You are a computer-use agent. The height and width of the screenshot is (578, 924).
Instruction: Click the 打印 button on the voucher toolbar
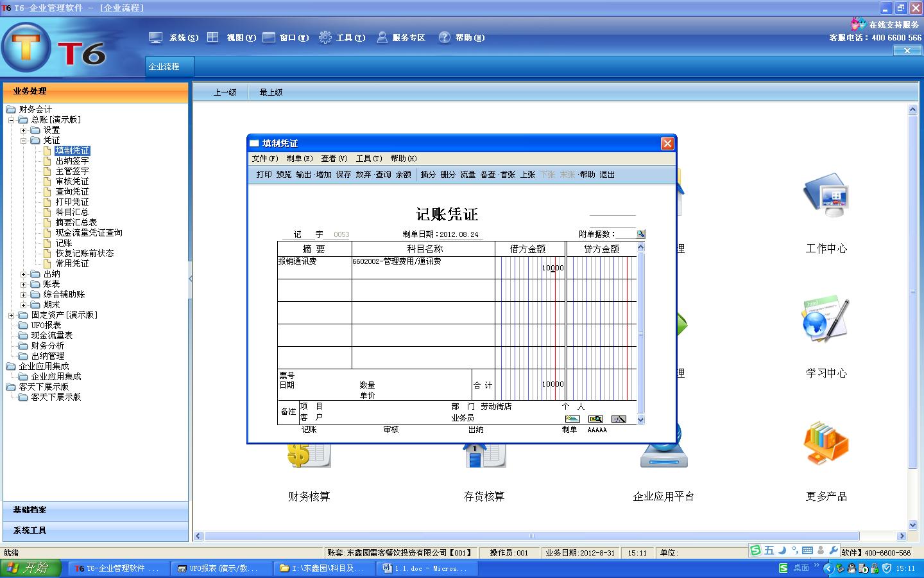263,174
